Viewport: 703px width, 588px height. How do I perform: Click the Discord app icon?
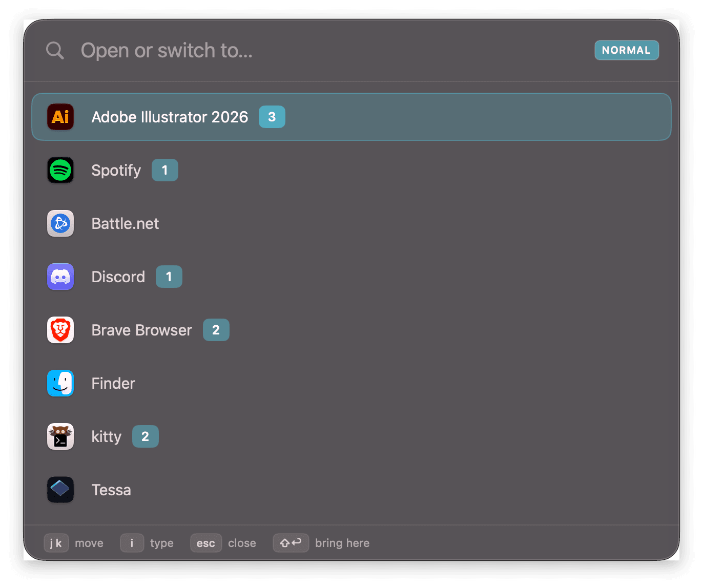60,277
